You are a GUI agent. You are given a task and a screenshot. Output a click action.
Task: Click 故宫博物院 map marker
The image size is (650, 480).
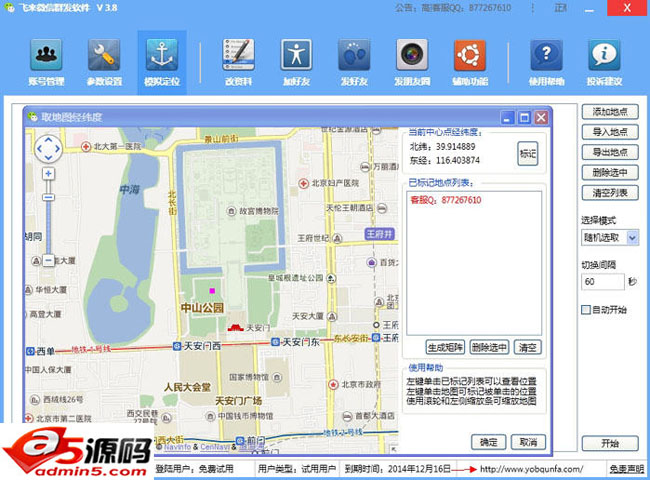coord(231,211)
